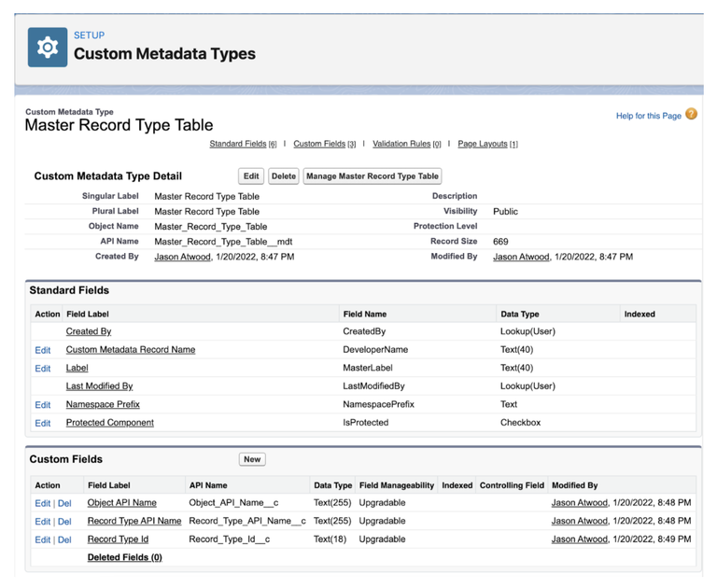Open Custom Metadata Record Name field link
This screenshot has height=588, width=717.
pyautogui.click(x=131, y=349)
